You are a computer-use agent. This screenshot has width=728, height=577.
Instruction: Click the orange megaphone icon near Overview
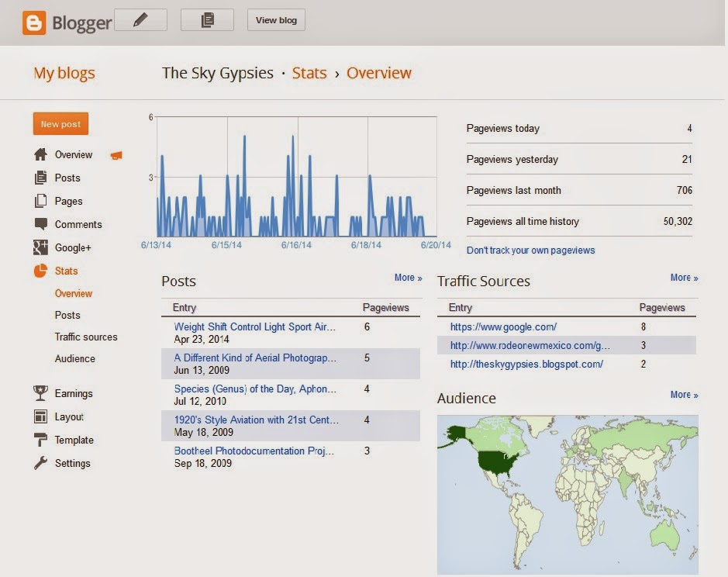pyautogui.click(x=116, y=155)
